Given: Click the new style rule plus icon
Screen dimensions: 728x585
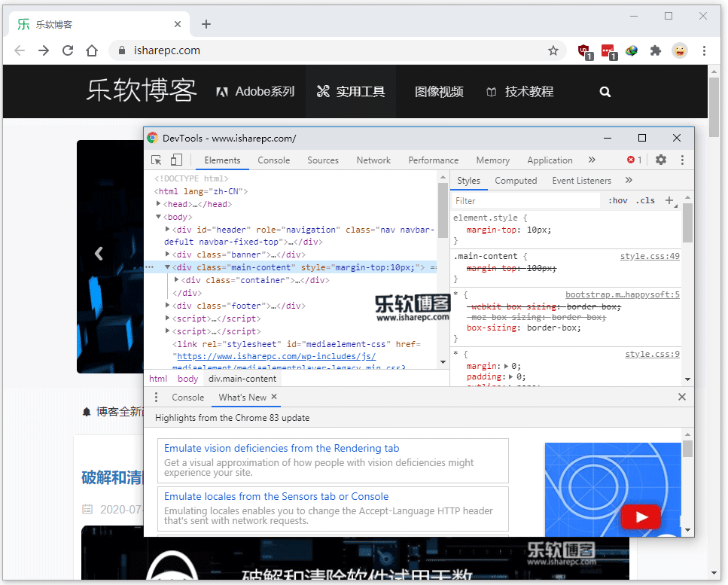Looking at the screenshot, I should (x=669, y=200).
